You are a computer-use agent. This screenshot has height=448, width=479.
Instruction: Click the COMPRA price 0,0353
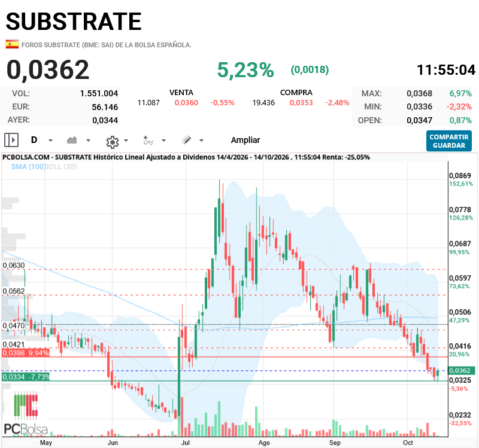point(301,103)
